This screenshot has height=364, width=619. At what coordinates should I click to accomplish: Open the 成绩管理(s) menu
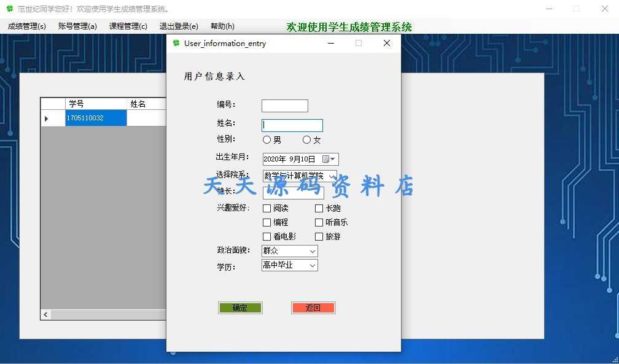pos(27,26)
